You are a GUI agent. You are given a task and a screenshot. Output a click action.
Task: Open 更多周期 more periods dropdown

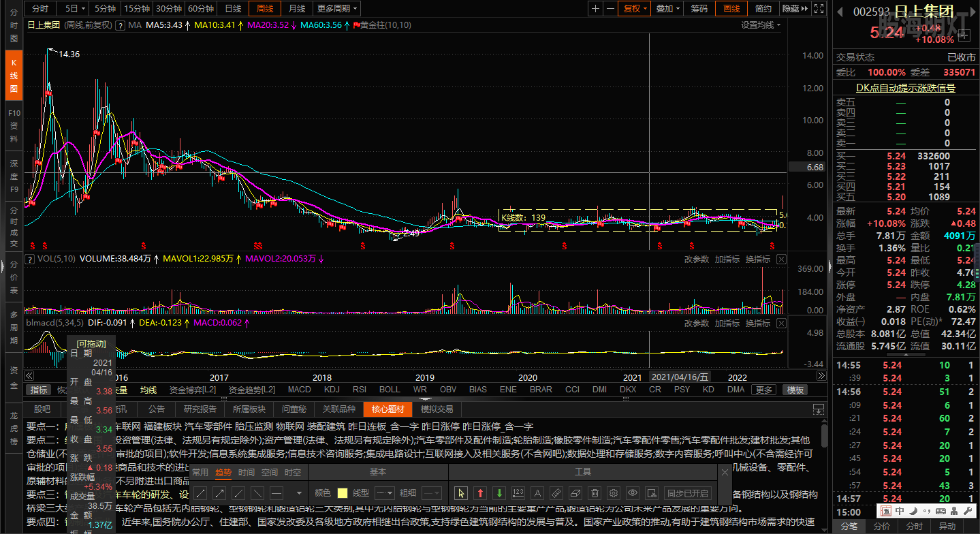coord(338,8)
